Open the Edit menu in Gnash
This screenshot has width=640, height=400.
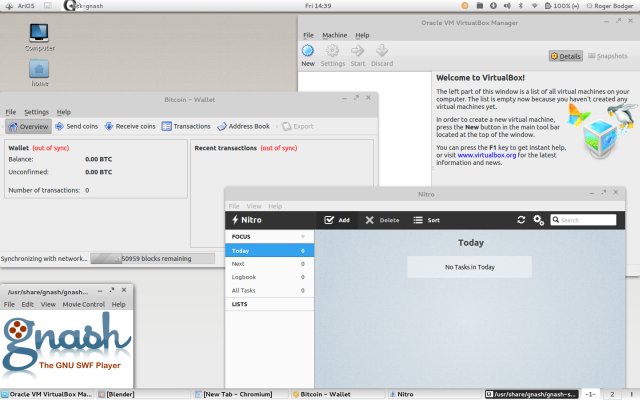[x=28, y=304]
